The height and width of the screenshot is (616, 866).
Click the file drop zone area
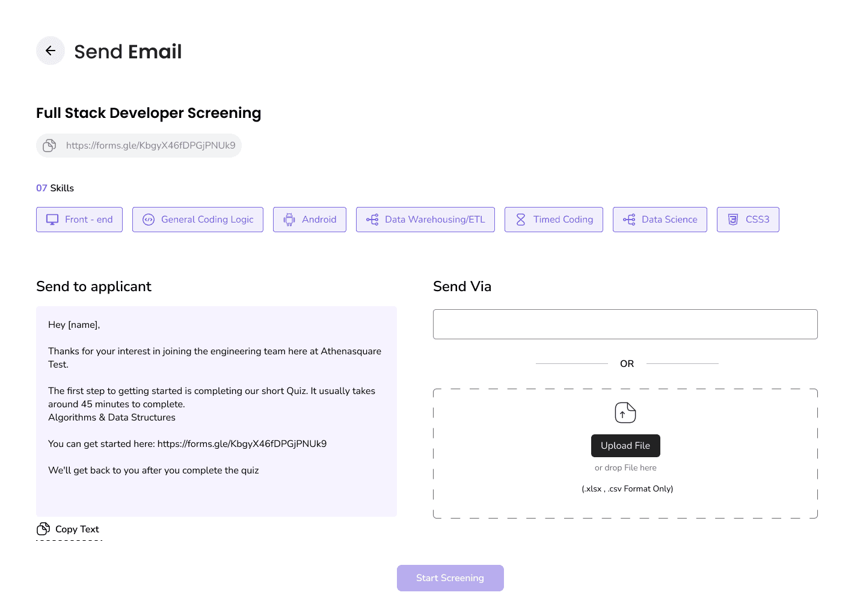point(625,454)
